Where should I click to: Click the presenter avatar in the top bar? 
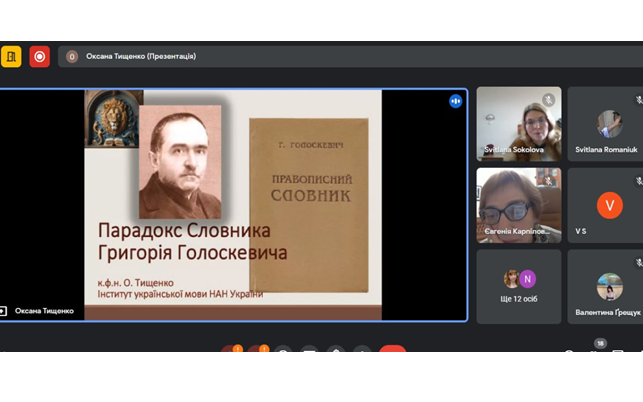[72, 57]
